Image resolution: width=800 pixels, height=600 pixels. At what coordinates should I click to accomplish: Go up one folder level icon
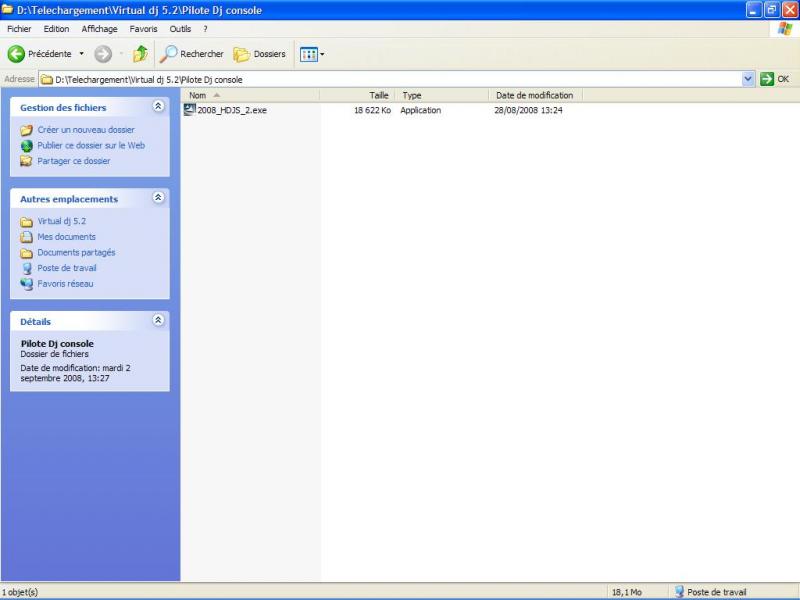pyautogui.click(x=140, y=54)
